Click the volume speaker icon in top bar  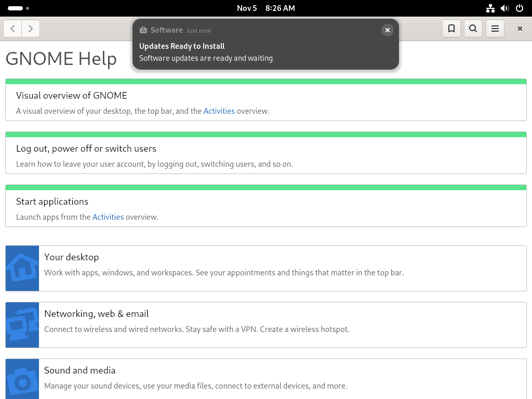505,8
